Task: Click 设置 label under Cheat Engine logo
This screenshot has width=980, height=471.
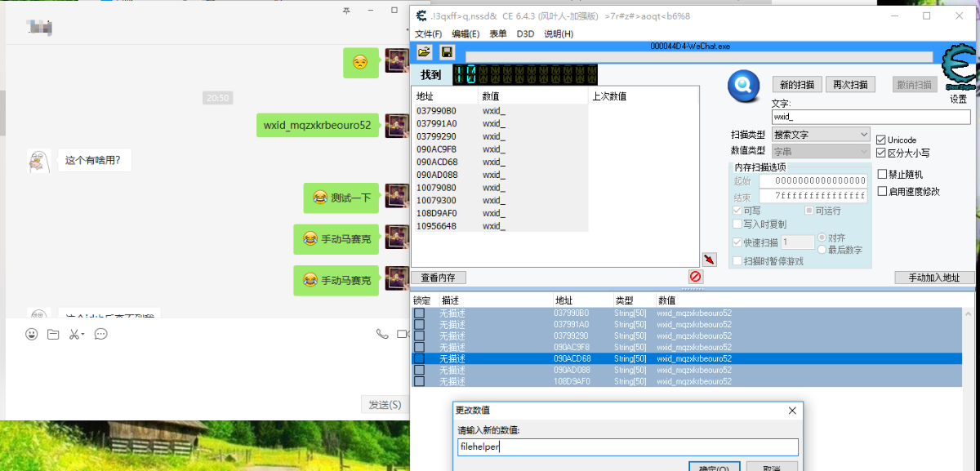Action: [958, 100]
